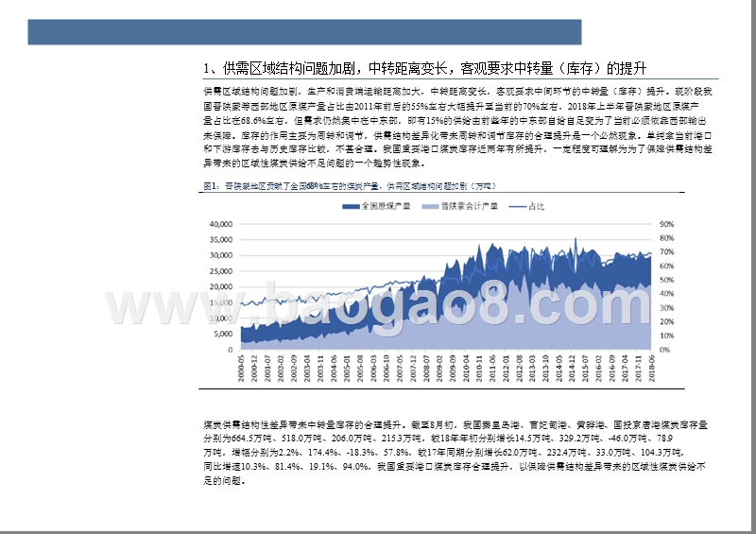Click x-axis date label '2008-07'
Viewport: 756px width, 534px height.
427,369
